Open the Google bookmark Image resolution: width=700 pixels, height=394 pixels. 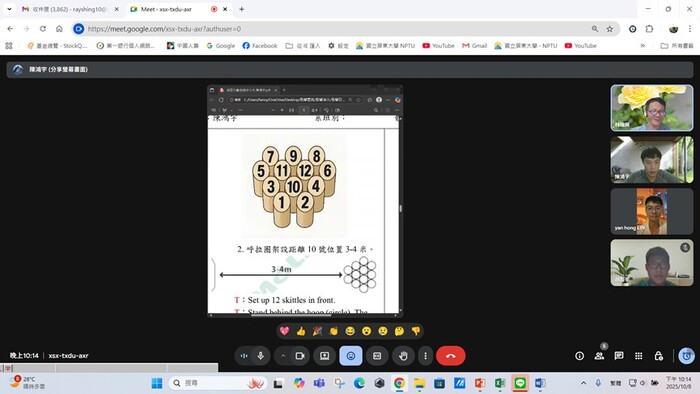pyautogui.click(x=221, y=46)
